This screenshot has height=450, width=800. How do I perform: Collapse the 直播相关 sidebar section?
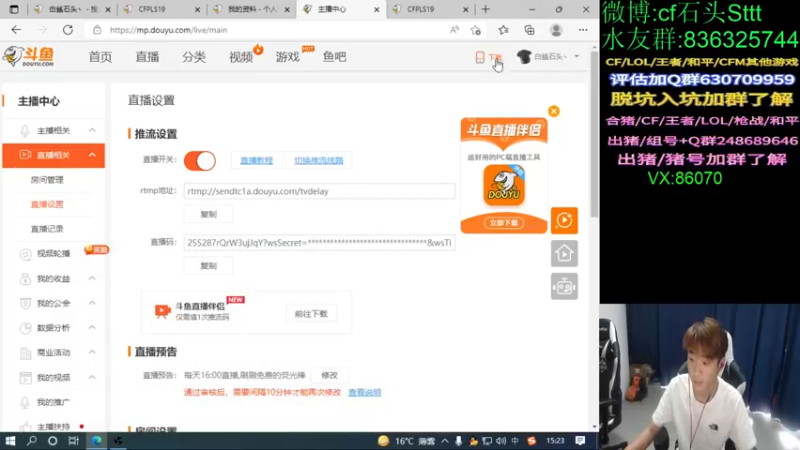pos(92,155)
